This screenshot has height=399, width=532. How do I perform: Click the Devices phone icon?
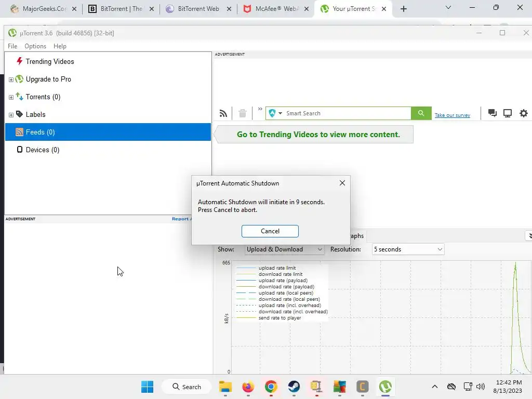pyautogui.click(x=20, y=149)
